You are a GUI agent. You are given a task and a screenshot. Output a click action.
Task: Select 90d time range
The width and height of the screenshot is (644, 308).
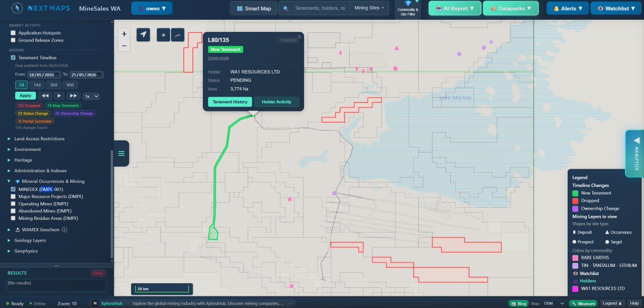(70, 85)
